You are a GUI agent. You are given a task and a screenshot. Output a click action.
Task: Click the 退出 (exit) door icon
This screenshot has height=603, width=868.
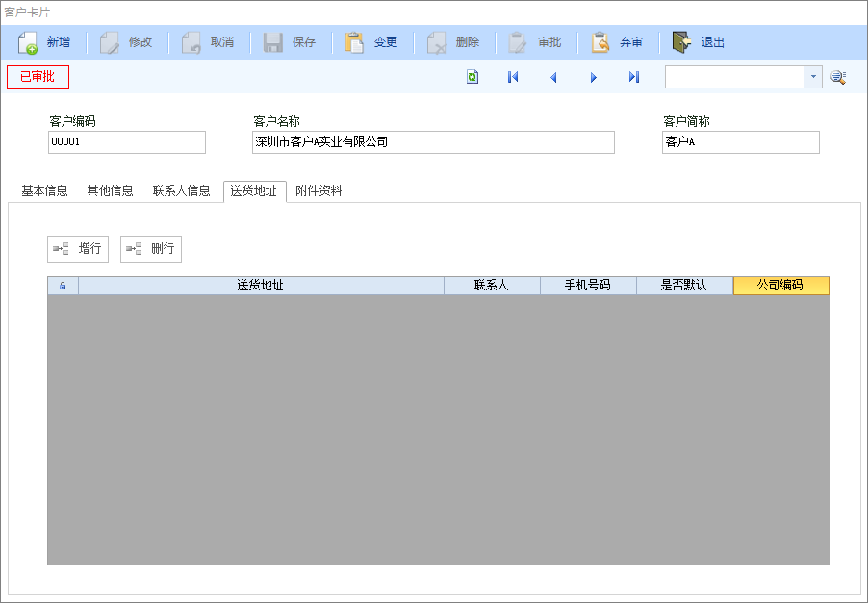[681, 42]
